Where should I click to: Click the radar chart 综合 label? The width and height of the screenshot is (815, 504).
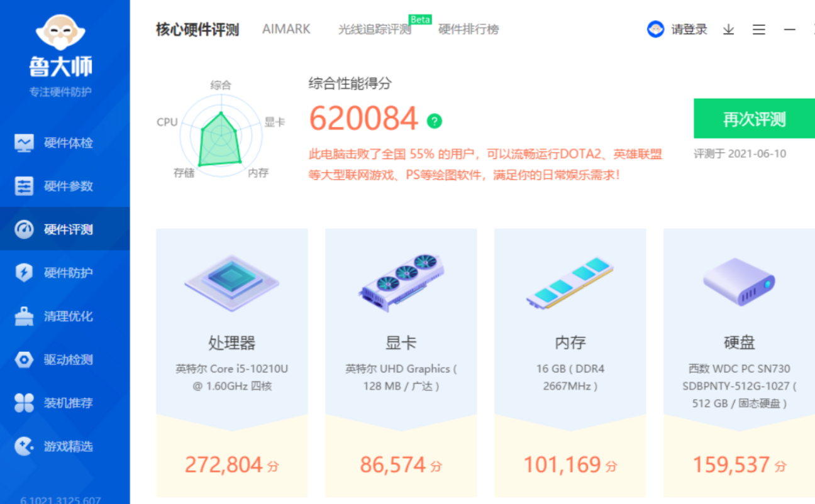click(x=221, y=85)
